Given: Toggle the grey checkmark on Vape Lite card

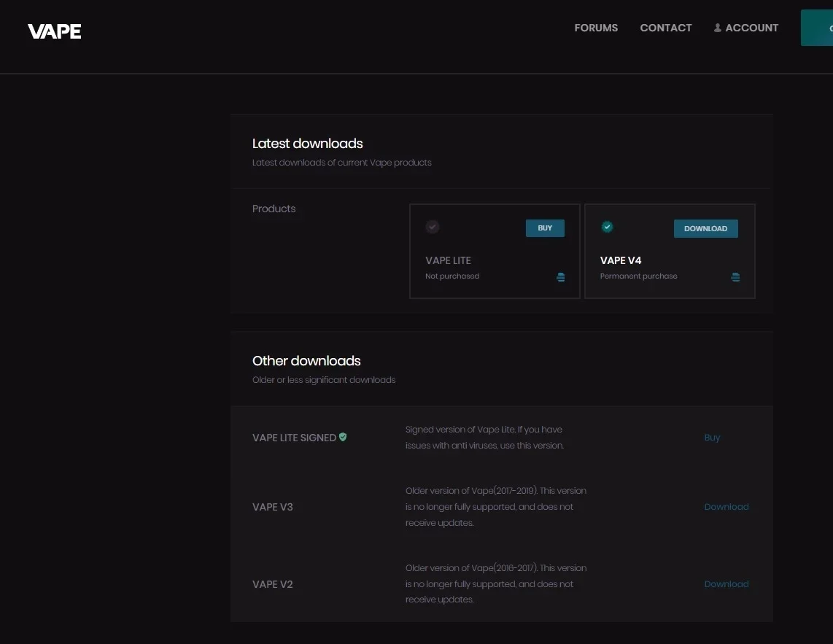Looking at the screenshot, I should 433,227.
